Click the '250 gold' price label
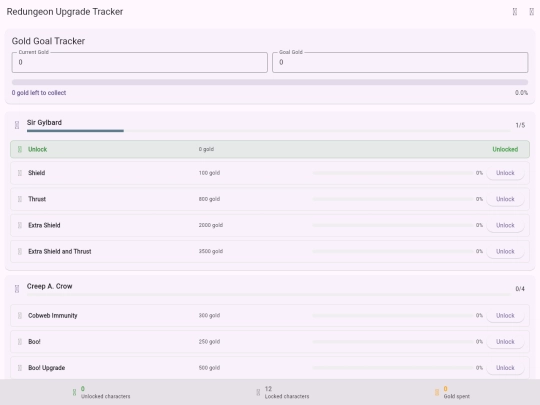 [209, 342]
